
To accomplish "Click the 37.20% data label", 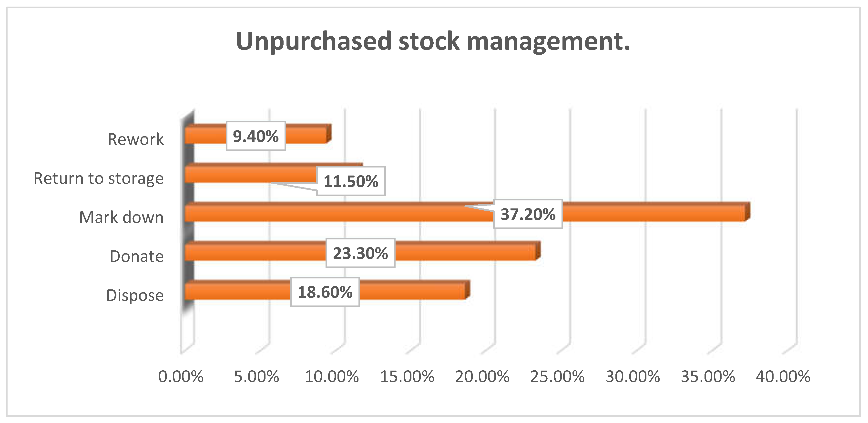I will [528, 214].
